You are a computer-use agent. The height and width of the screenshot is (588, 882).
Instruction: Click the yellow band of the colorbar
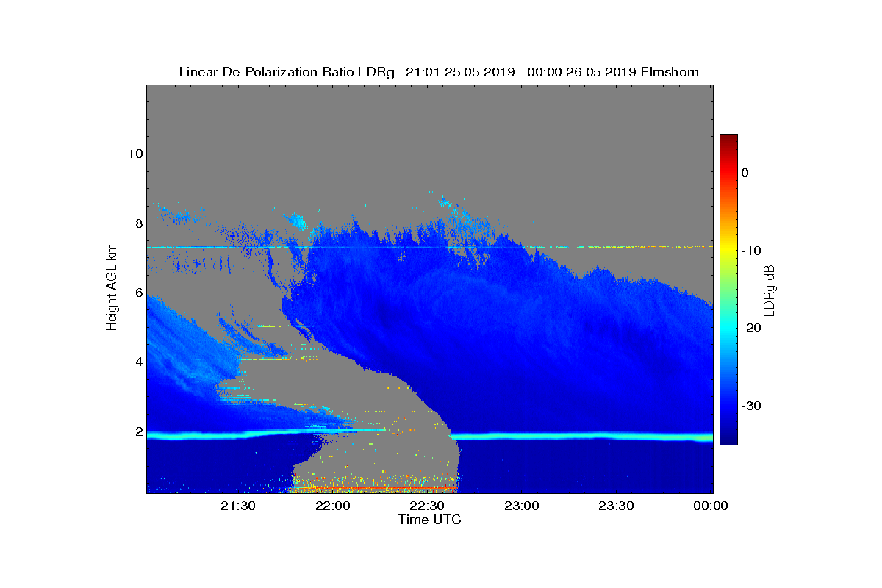tap(728, 251)
